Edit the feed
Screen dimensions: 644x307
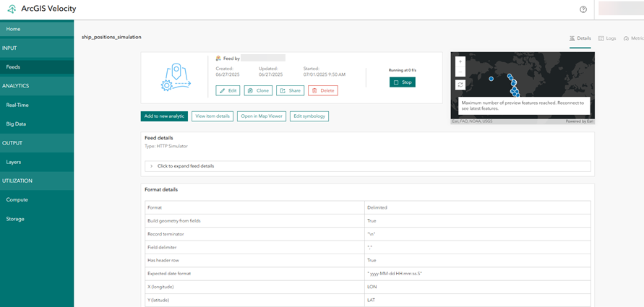[x=228, y=91]
